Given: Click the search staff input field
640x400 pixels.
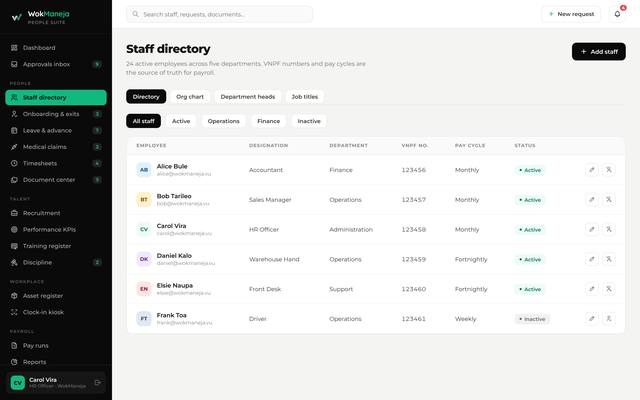Looking at the screenshot, I should click(220, 14).
